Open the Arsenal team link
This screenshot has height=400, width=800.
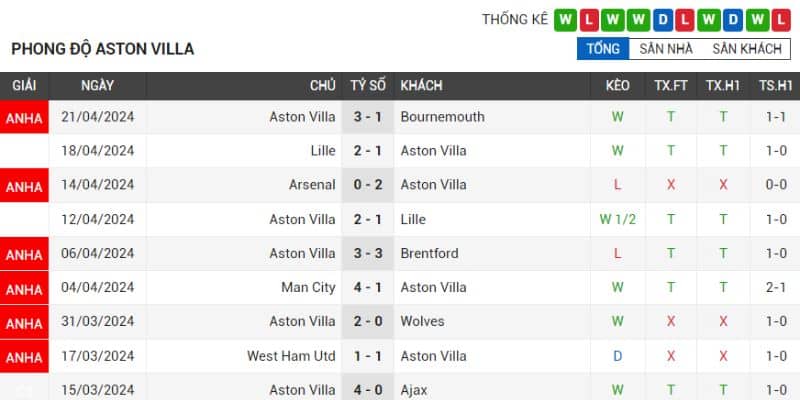[x=312, y=185]
